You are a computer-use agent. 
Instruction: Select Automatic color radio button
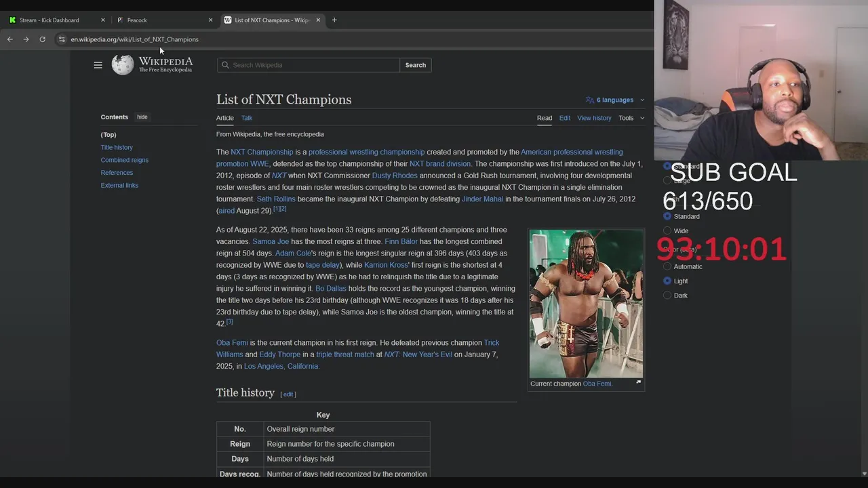pyautogui.click(x=667, y=266)
